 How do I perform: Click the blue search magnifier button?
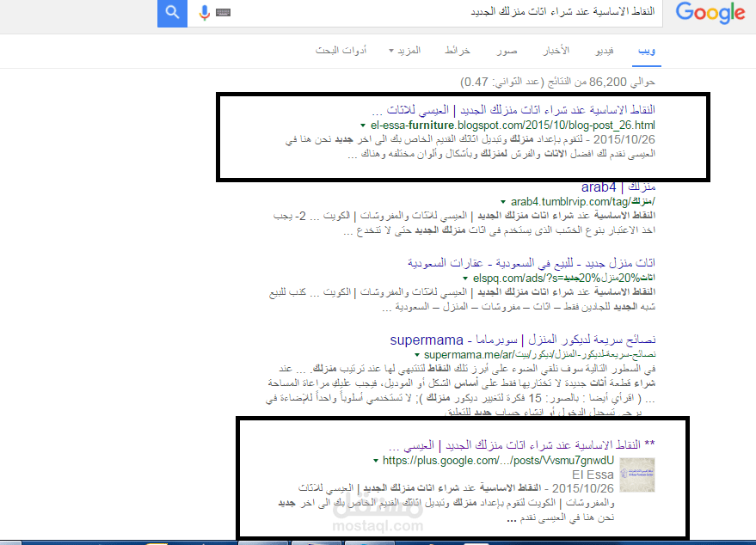172,13
